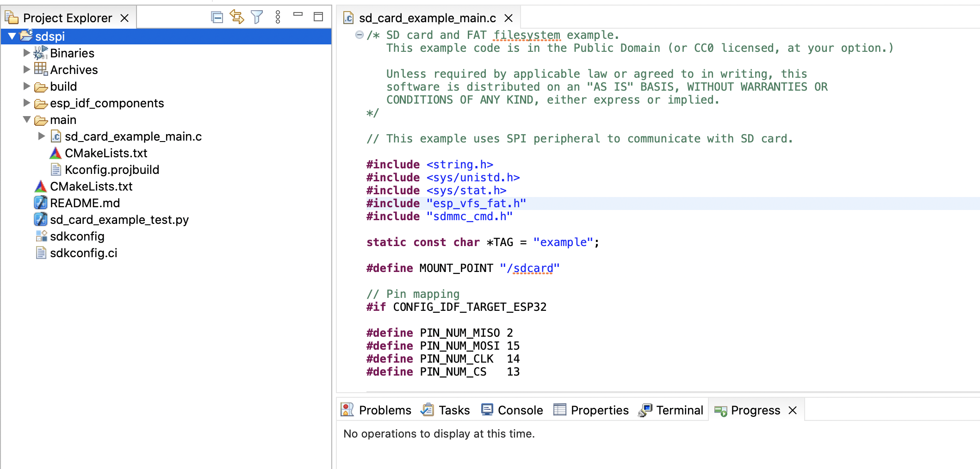980x469 pixels.
Task: Collapse the header comment using the fold marker
Action: tap(359, 34)
